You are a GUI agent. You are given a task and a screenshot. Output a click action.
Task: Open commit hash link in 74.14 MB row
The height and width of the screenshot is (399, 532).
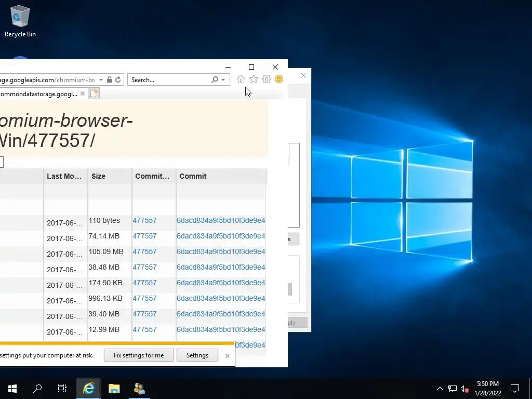pos(220,236)
